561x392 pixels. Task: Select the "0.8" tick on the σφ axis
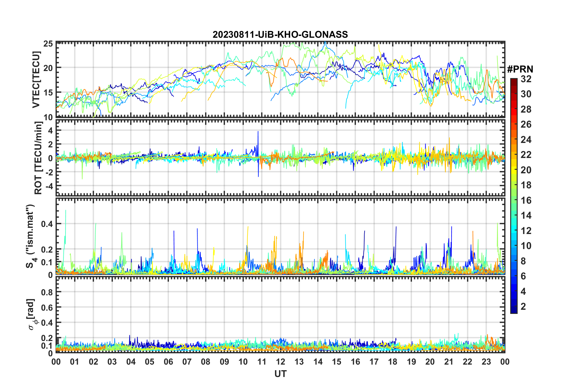click(47, 292)
